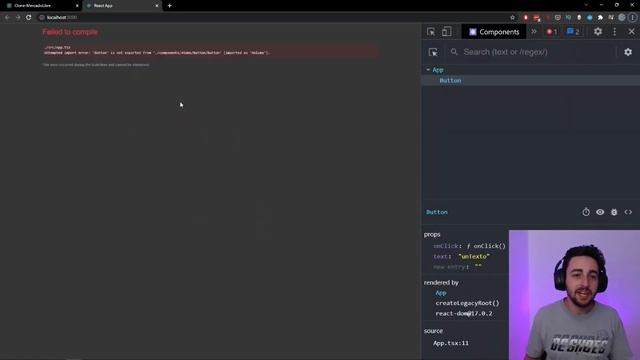Click the suspend component stopwatch icon
640x360 pixels.
click(x=586, y=212)
